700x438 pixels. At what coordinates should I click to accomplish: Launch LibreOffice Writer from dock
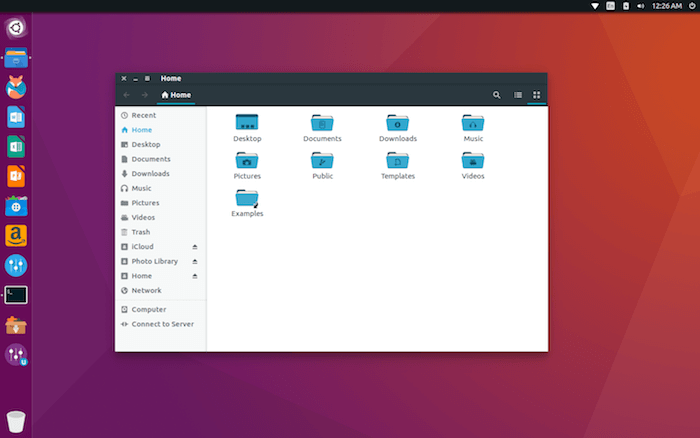pyautogui.click(x=16, y=117)
